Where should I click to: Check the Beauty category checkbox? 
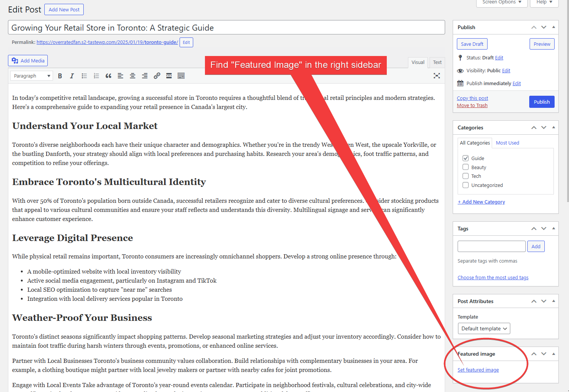(466, 167)
